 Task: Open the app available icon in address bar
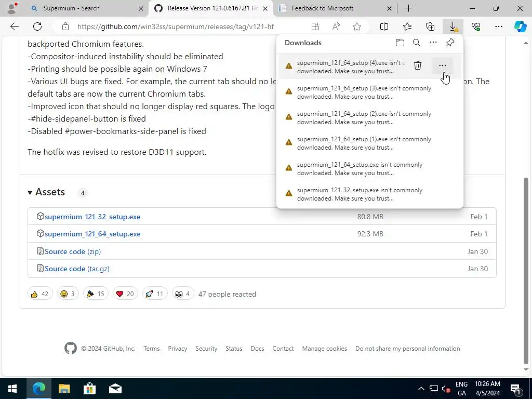click(x=315, y=26)
